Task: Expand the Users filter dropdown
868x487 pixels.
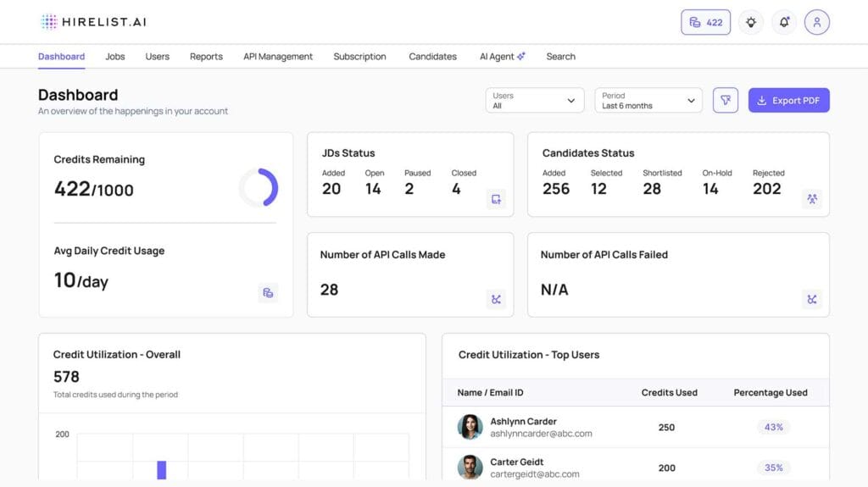Action: pyautogui.click(x=535, y=101)
